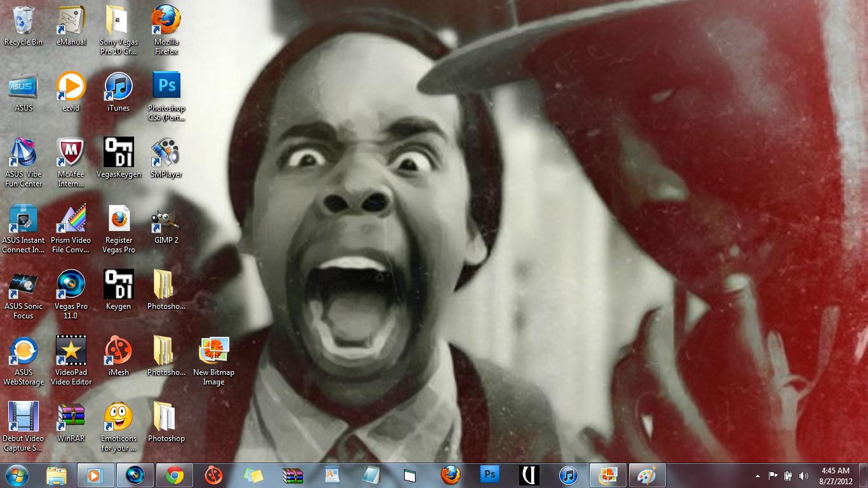
Task: Open the Recycle Bin desktop icon
Action: 24,26
